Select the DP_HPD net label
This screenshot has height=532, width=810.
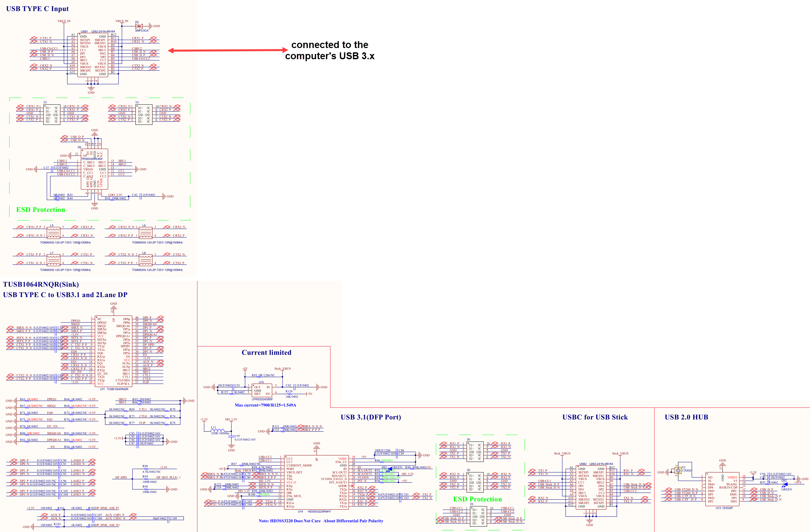[x=121, y=478]
